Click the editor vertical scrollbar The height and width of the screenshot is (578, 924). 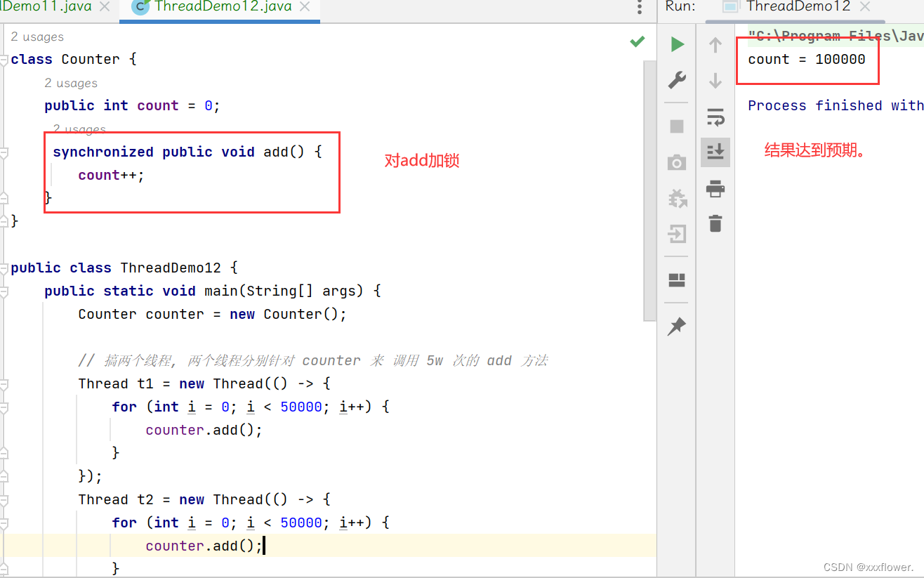pos(649,190)
